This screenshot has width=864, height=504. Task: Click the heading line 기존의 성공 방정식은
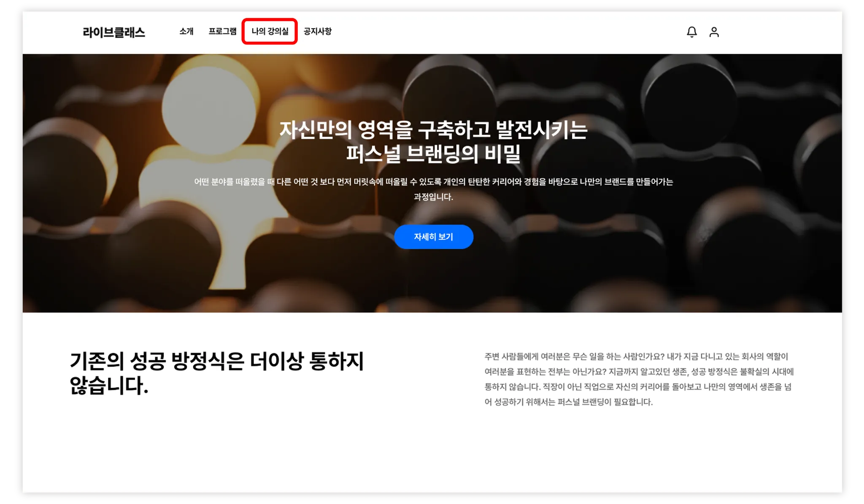(216, 361)
